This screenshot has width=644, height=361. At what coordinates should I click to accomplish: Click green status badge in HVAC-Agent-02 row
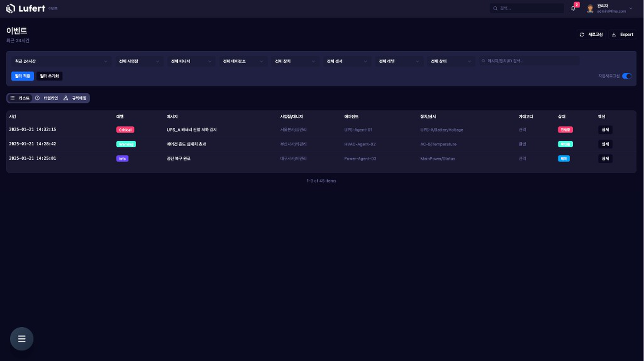(x=565, y=144)
